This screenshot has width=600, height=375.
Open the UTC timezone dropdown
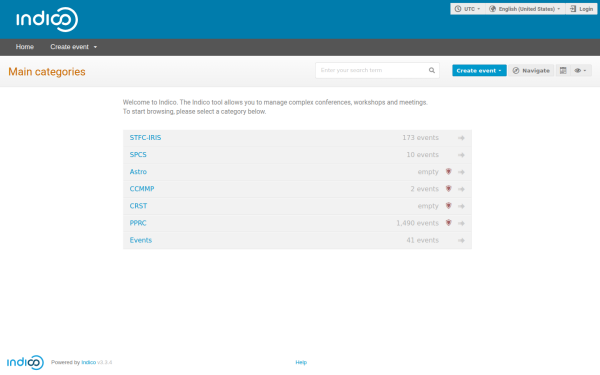click(468, 9)
